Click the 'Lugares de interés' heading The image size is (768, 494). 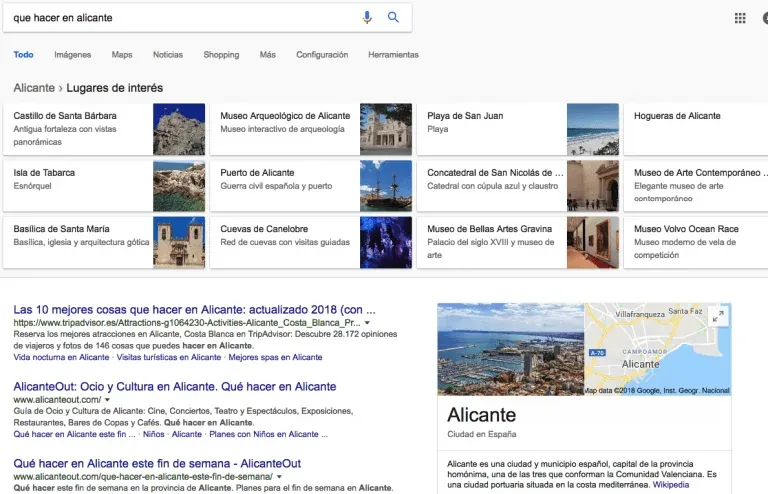point(115,88)
